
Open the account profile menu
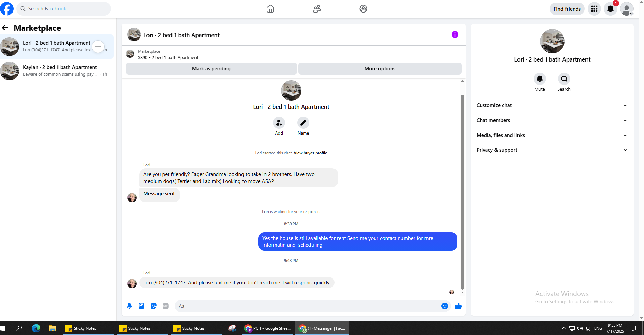coord(627,9)
